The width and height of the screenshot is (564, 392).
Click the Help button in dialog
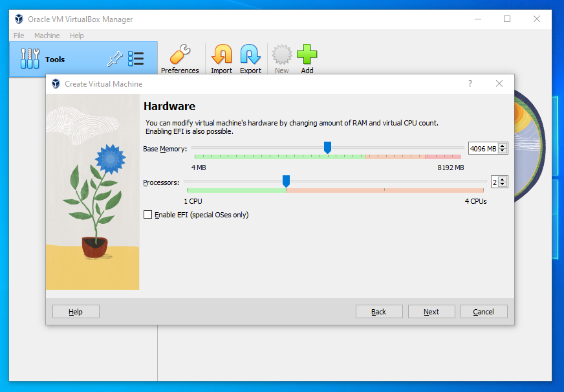[x=76, y=312]
